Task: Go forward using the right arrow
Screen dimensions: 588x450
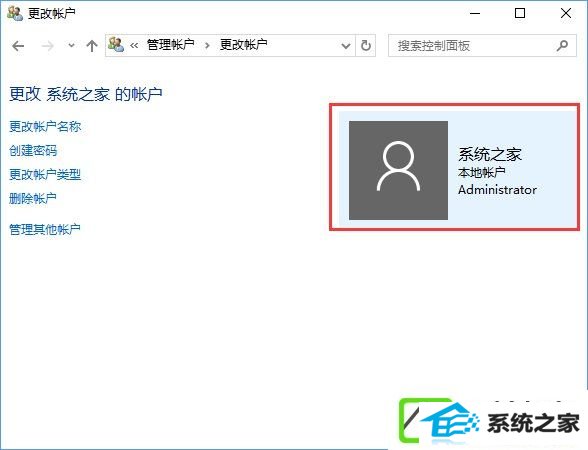Action: pos(48,46)
